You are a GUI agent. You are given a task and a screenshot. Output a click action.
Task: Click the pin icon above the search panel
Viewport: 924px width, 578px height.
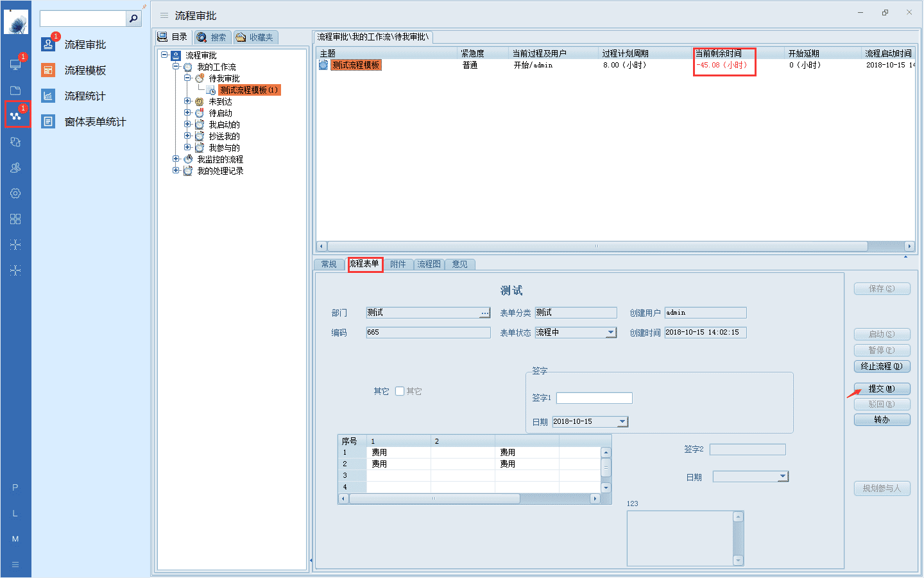tap(144, 7)
